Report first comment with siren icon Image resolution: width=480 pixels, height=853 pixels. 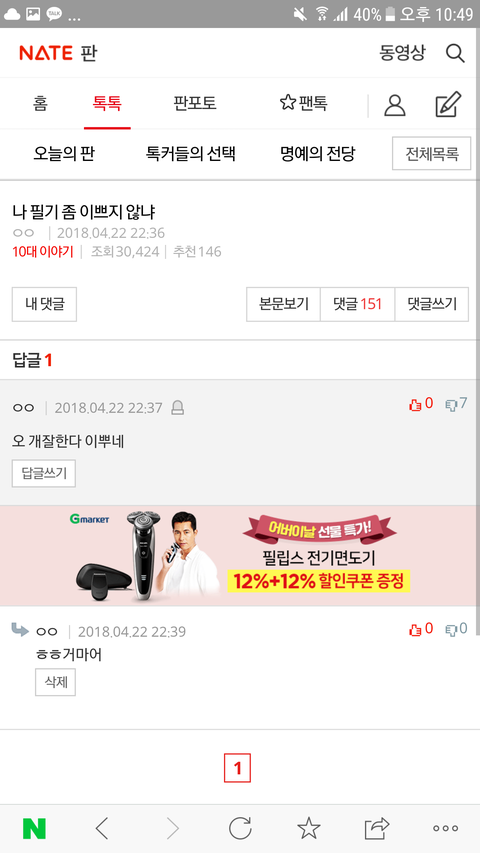click(177, 407)
